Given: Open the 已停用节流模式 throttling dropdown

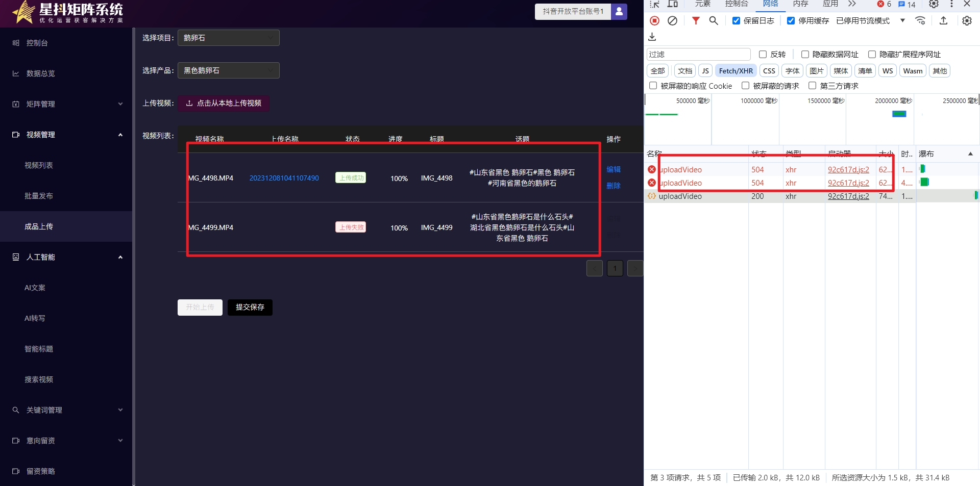Looking at the screenshot, I should coord(871,20).
